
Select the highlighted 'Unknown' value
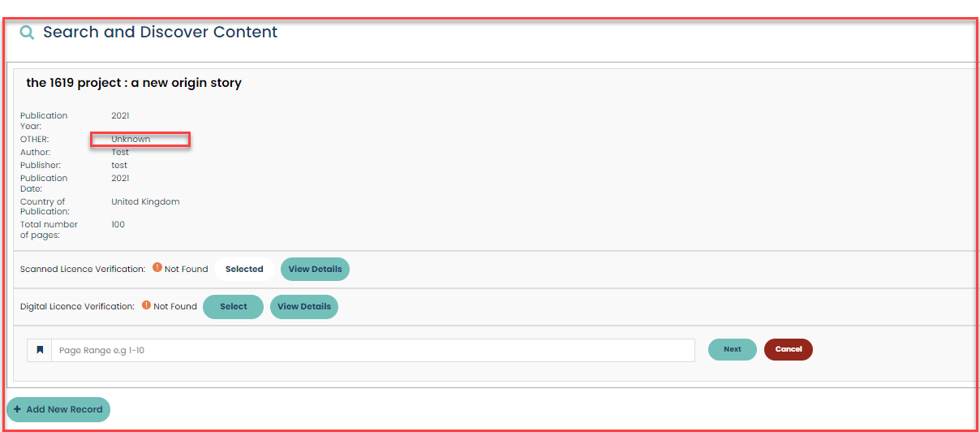131,139
